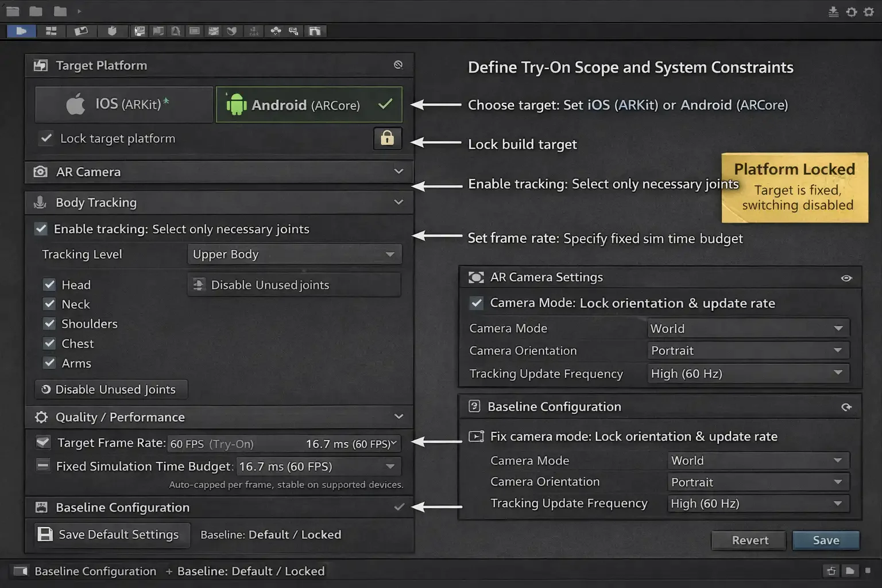882x588 pixels.
Task: Click the Body Tracking microphone icon
Action: (x=38, y=202)
